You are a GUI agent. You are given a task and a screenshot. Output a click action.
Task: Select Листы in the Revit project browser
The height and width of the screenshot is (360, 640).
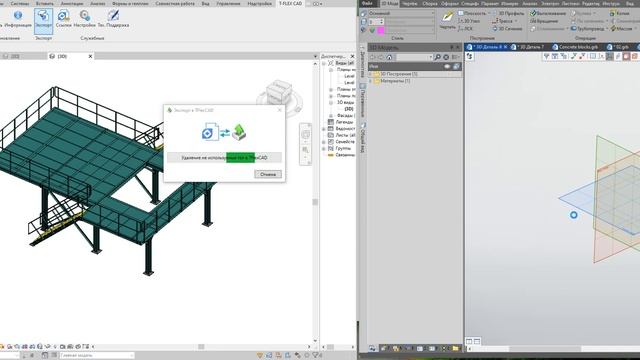coord(345,135)
